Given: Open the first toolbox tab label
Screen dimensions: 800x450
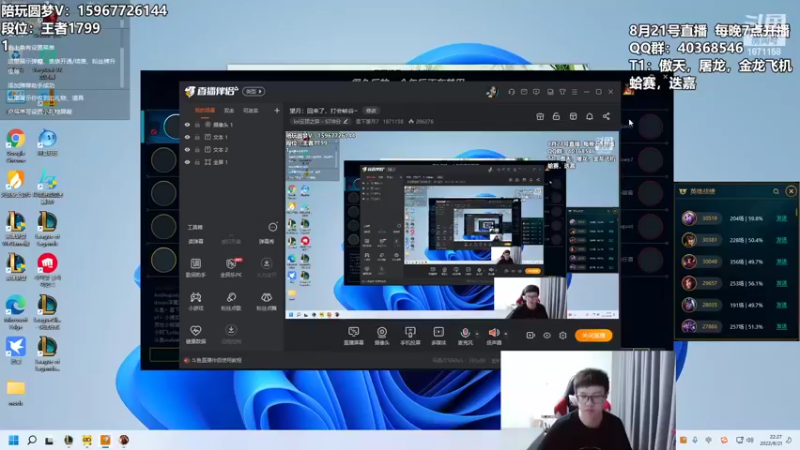Looking at the screenshot, I should pyautogui.click(x=196, y=241).
